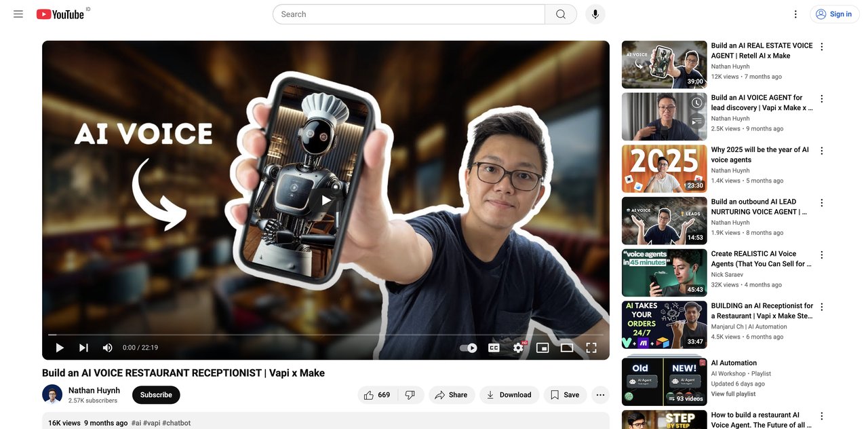Open Nathan Huynh channel name link
Viewport: 868px width, 429px height.
94,390
